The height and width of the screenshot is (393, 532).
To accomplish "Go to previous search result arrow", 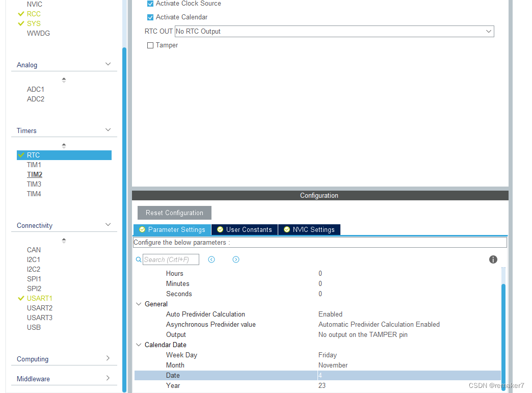I will pos(211,259).
